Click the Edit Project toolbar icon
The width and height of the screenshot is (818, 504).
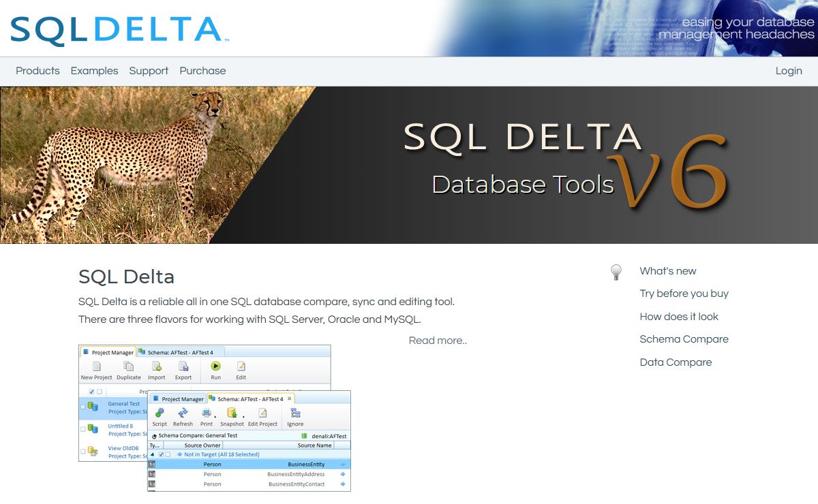tap(262, 413)
